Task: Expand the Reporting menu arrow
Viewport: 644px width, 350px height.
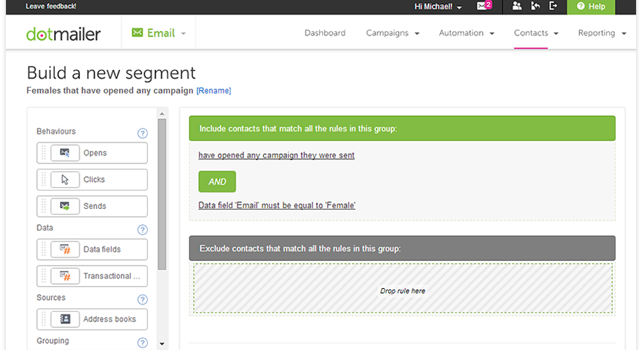Action: (x=624, y=34)
